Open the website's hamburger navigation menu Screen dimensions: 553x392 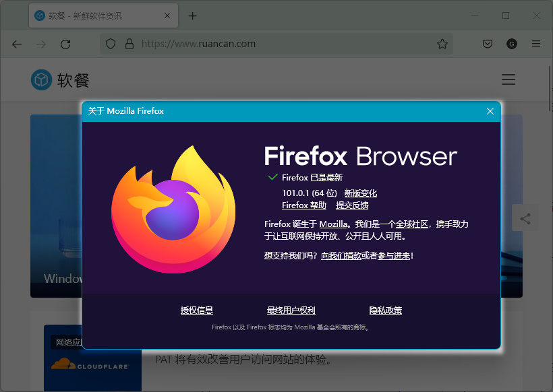click(508, 79)
